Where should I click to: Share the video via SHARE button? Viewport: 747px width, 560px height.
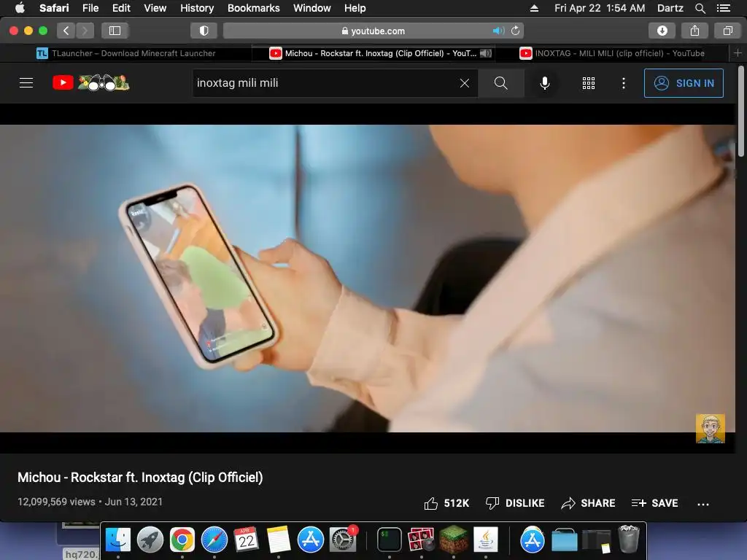[x=588, y=503]
